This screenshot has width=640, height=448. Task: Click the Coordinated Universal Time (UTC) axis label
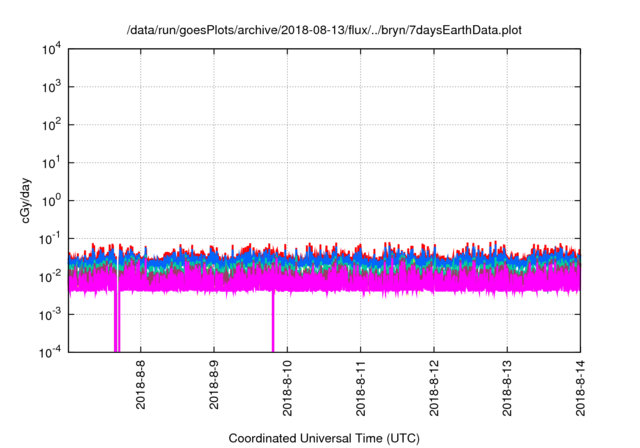tap(324, 438)
